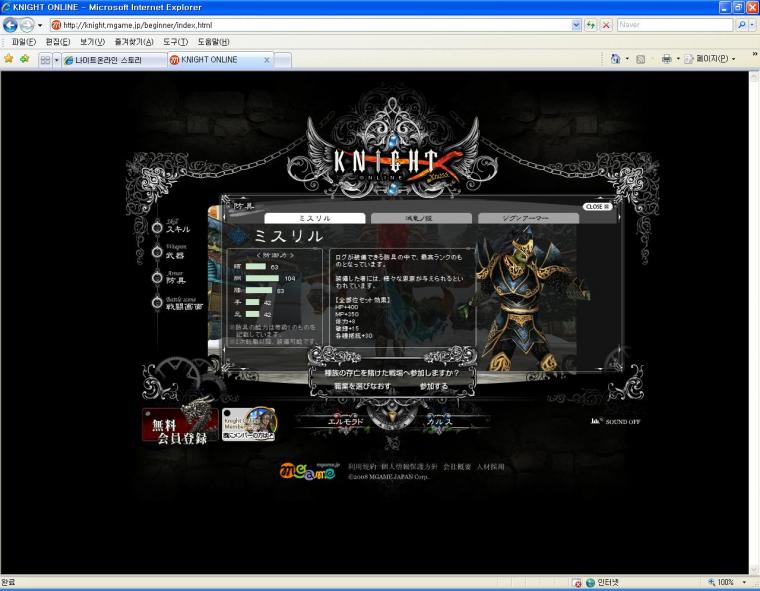760x591 pixels.
Task: Open the Home button dropdown arrow
Action: [627, 59]
